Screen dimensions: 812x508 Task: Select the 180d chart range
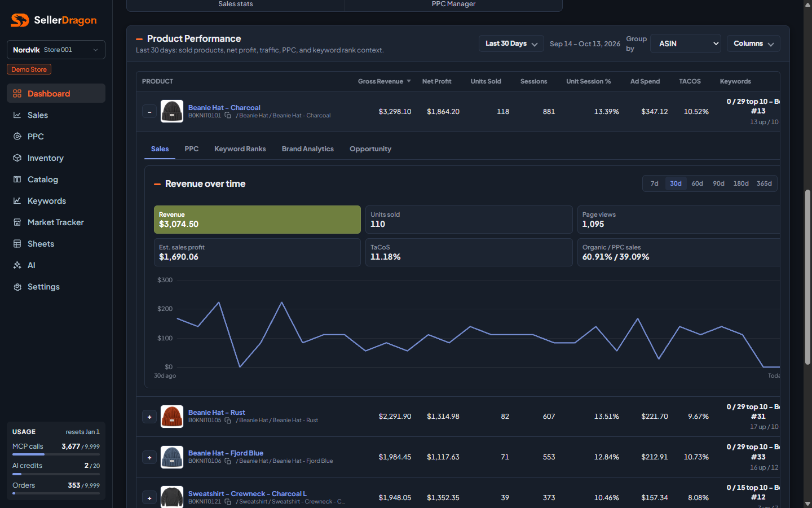point(741,183)
